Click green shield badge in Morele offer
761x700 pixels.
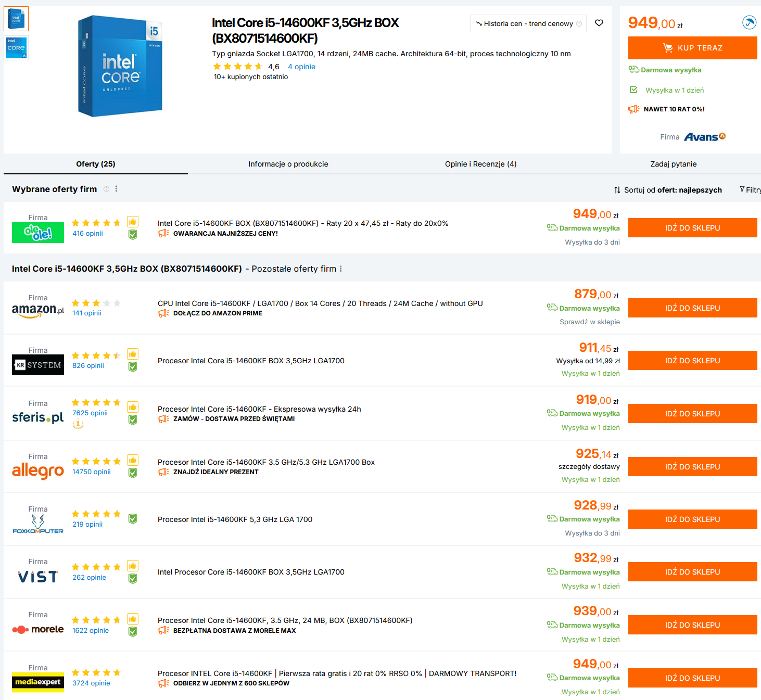click(x=133, y=632)
